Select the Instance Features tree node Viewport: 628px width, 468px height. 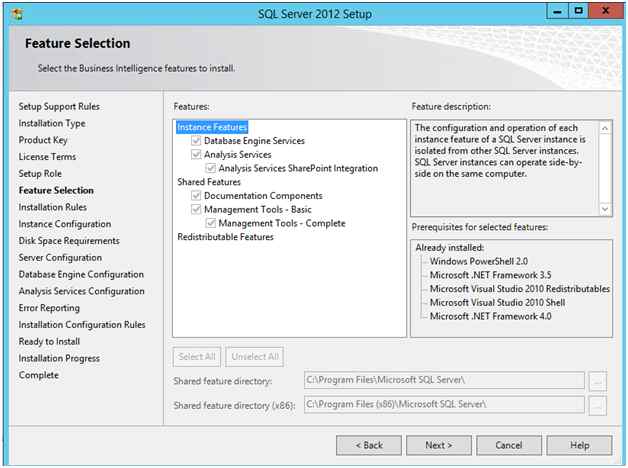click(x=212, y=127)
